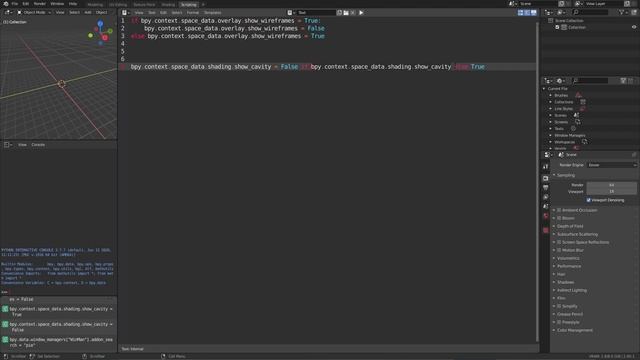Click the text editor type icon
Viewport: 640px width, 360px height.
pos(125,13)
